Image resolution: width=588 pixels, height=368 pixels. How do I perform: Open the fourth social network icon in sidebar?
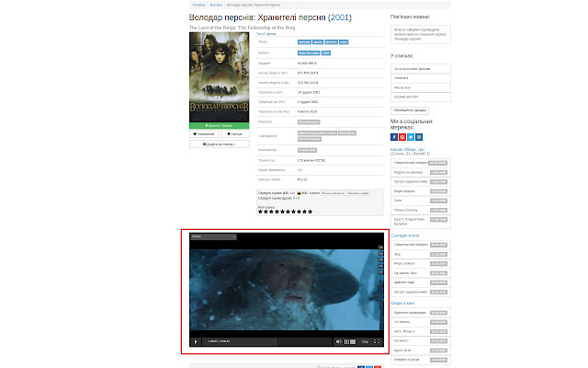(x=419, y=137)
